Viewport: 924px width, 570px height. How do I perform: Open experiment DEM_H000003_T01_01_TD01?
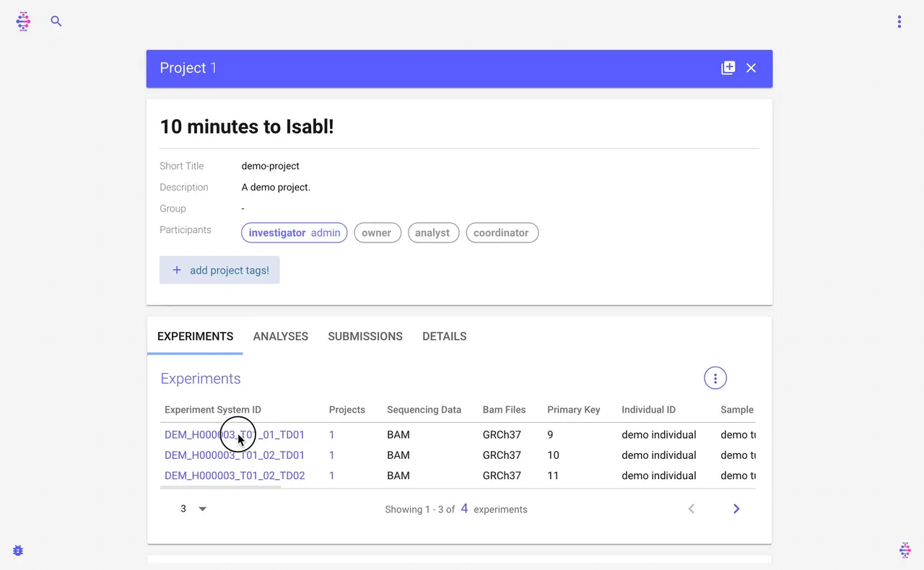[235, 434]
